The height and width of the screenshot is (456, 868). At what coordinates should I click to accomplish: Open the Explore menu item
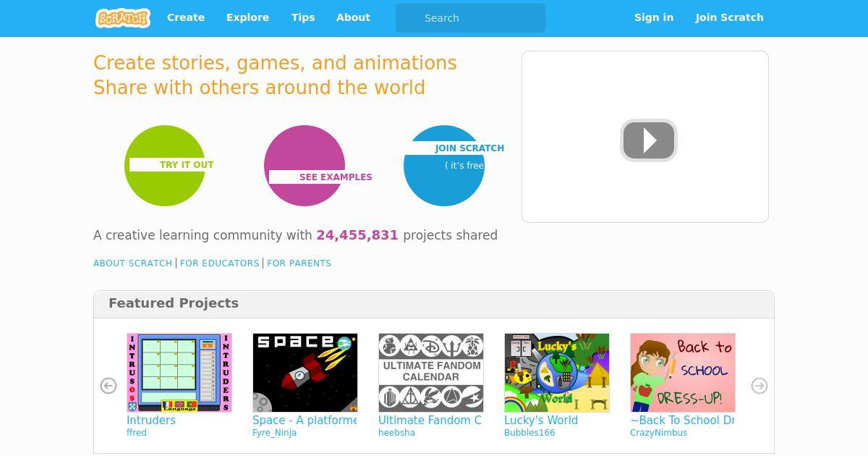point(247,17)
